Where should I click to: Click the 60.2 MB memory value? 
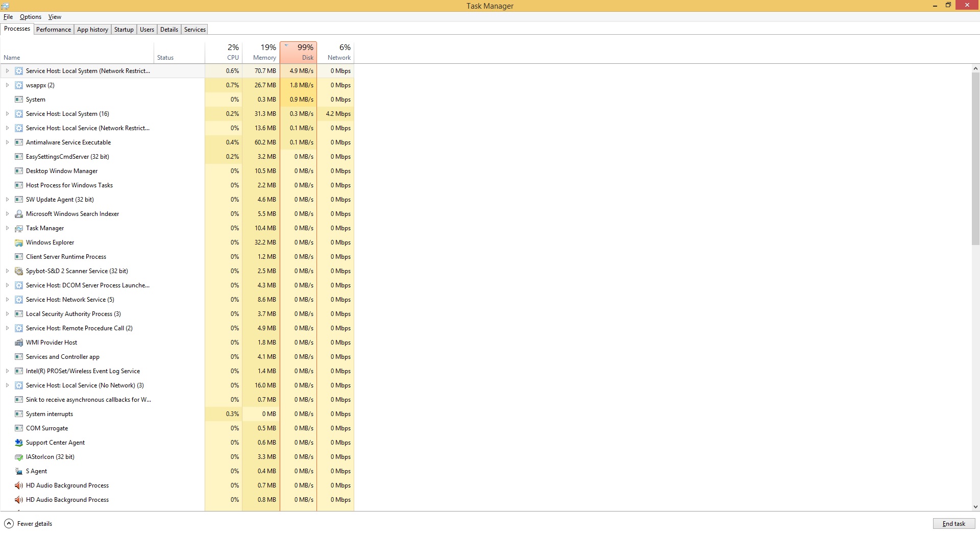point(265,142)
